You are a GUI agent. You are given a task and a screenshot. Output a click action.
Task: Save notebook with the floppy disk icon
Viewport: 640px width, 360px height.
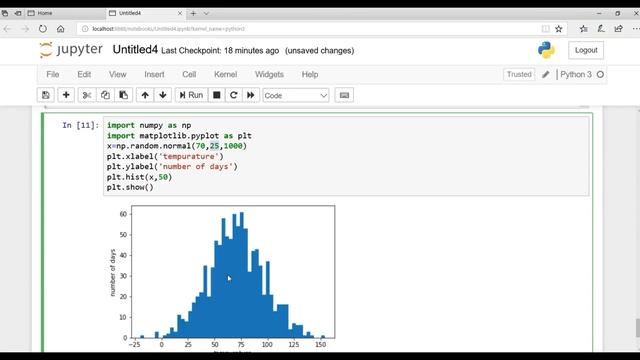45,95
